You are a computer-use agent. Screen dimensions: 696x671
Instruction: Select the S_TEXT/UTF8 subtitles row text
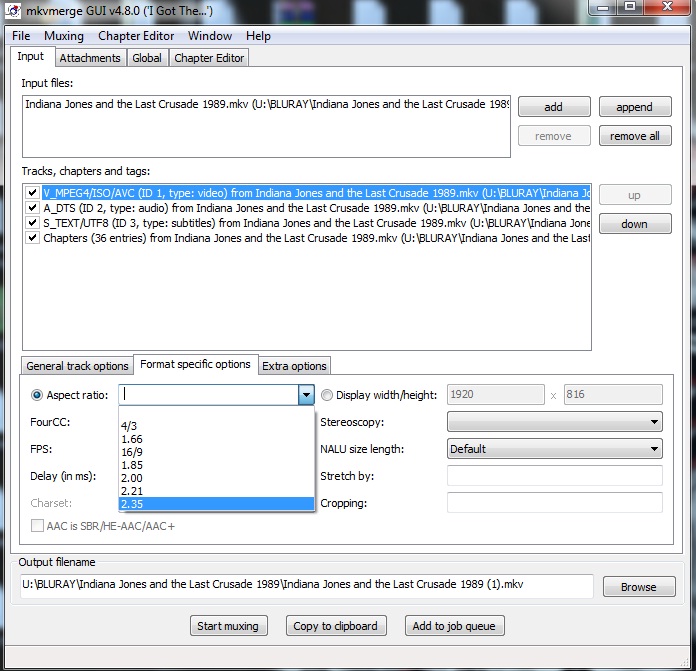(x=316, y=223)
